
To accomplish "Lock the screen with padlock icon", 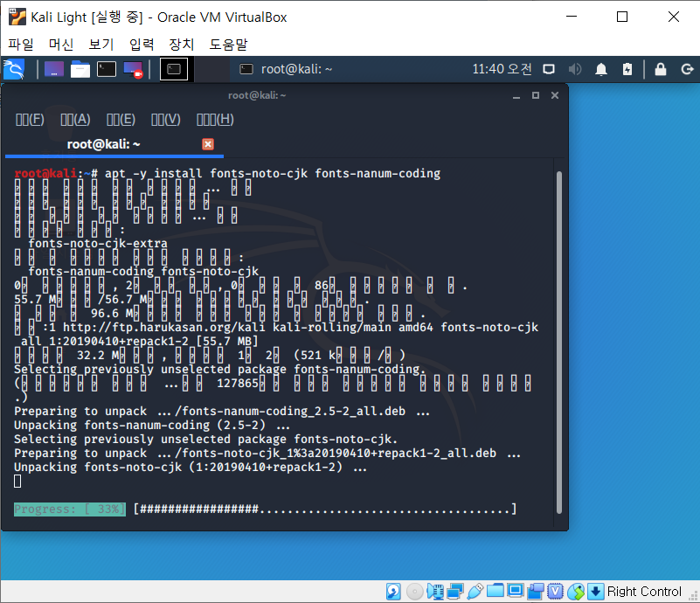I will click(661, 69).
